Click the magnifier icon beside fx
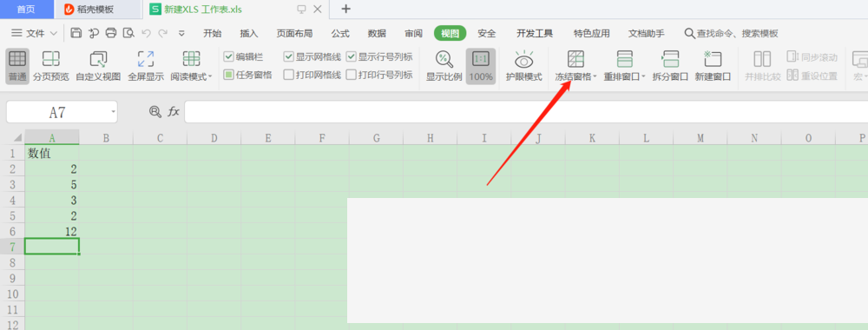The width and height of the screenshot is (868, 330). pyautogui.click(x=155, y=111)
